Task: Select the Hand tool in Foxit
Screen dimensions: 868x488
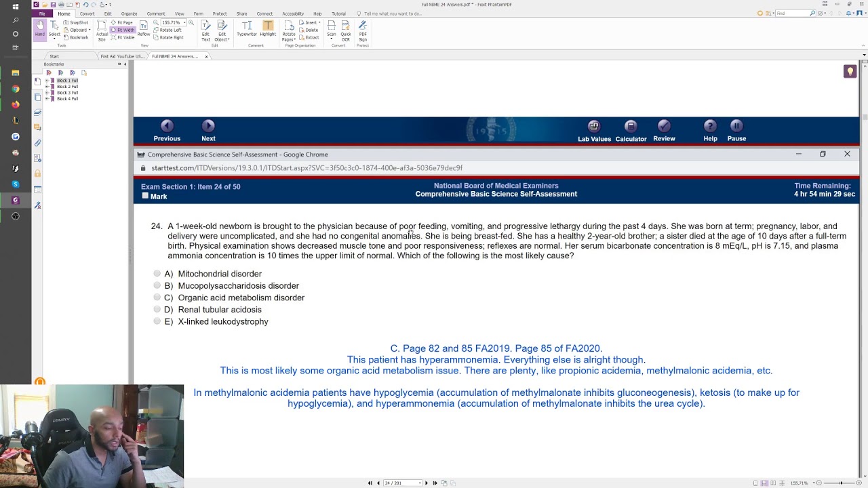Action: coord(39,30)
